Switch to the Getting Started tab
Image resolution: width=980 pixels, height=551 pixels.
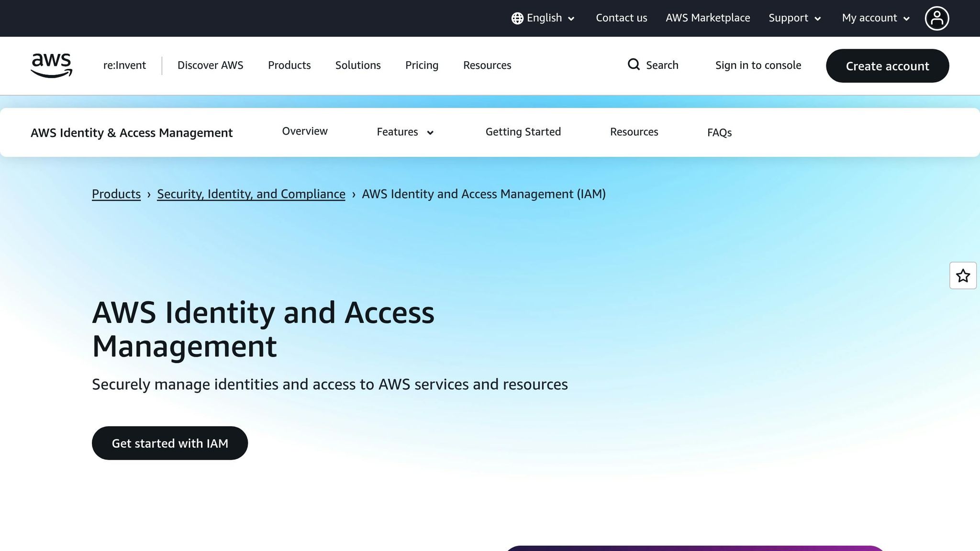pos(523,132)
